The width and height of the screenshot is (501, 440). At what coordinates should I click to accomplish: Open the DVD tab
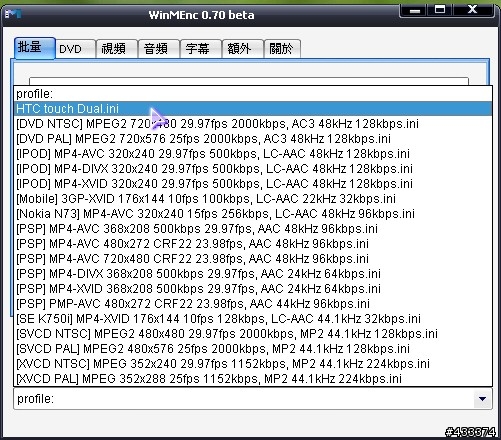pos(75,49)
